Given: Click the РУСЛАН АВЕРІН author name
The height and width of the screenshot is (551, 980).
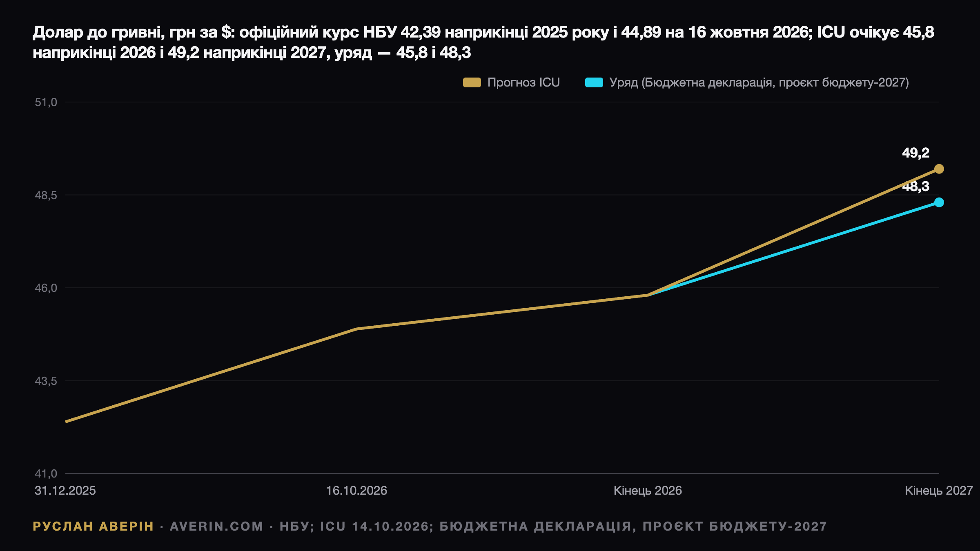Looking at the screenshot, I should (x=93, y=527).
